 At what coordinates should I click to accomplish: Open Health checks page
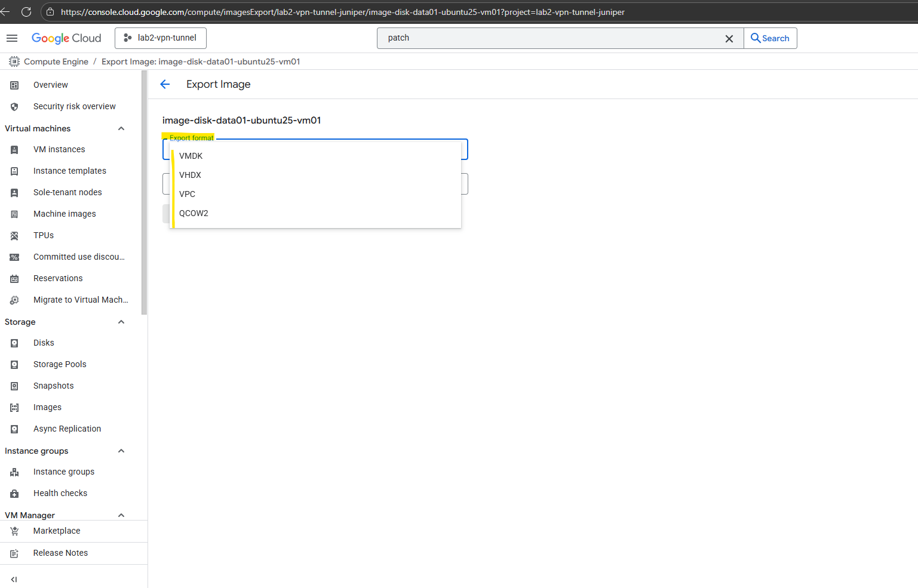[x=60, y=493]
